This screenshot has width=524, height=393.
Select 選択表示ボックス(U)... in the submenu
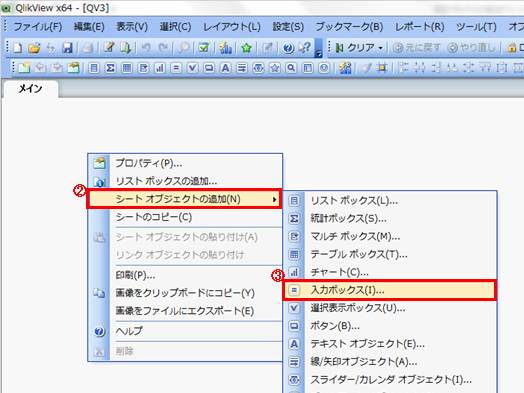coord(390,308)
